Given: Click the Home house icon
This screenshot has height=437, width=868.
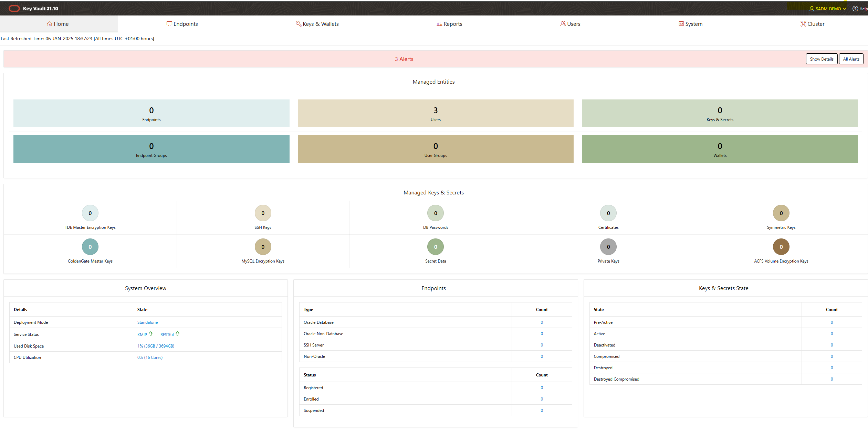Looking at the screenshot, I should pos(50,24).
